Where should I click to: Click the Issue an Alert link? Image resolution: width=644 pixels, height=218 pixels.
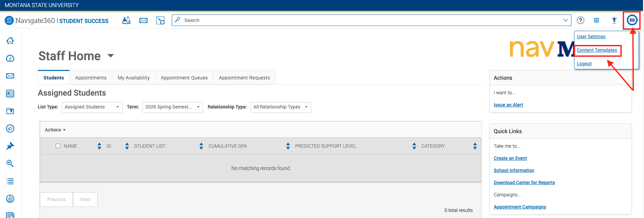tap(508, 105)
